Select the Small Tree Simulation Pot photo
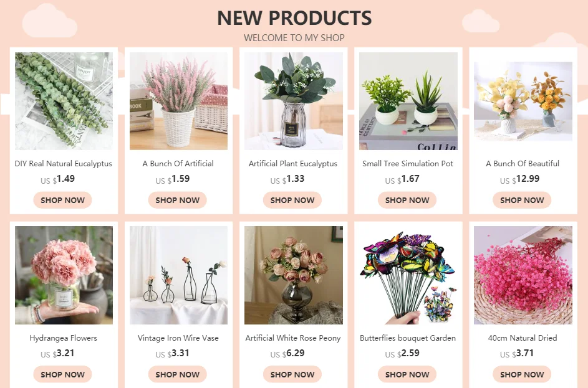Viewport: 588px width, 388px height. (x=408, y=101)
